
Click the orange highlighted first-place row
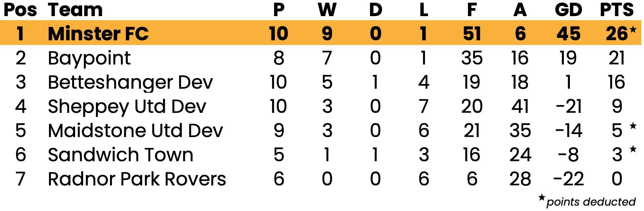[x=320, y=33]
